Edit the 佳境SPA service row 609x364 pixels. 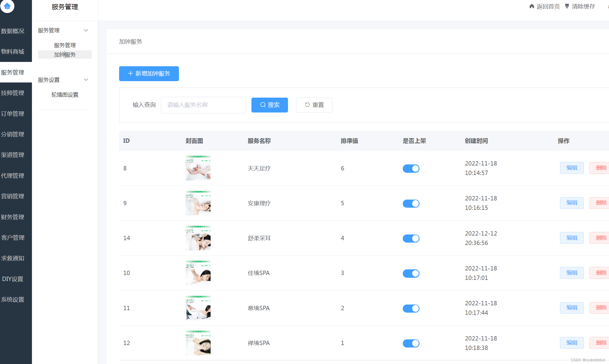pos(572,273)
